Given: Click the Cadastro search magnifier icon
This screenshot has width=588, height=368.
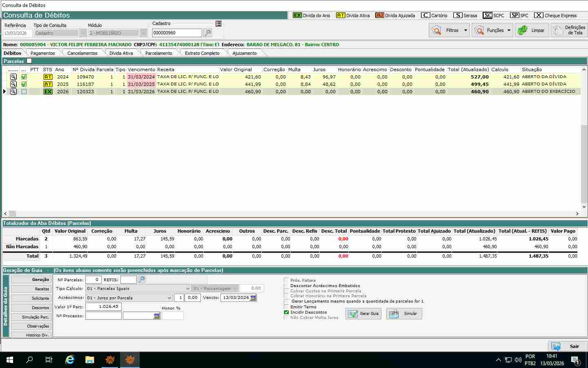Looking at the screenshot, I should point(207,33).
